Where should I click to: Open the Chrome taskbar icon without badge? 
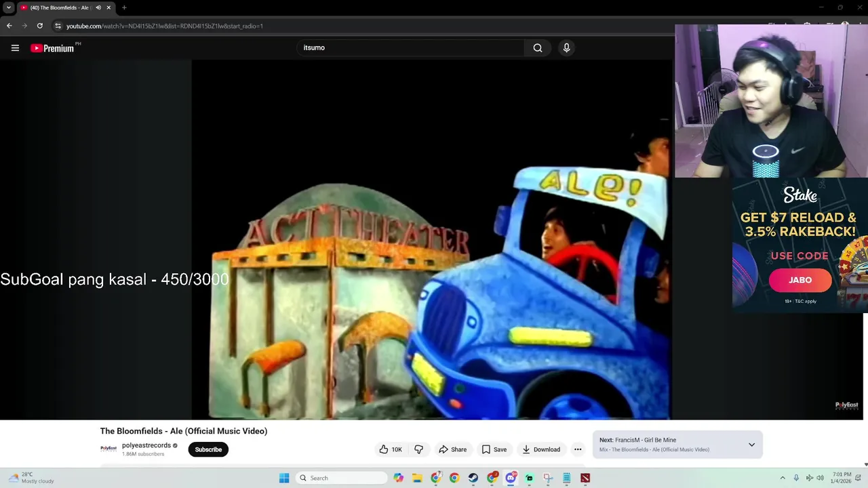[x=454, y=478]
